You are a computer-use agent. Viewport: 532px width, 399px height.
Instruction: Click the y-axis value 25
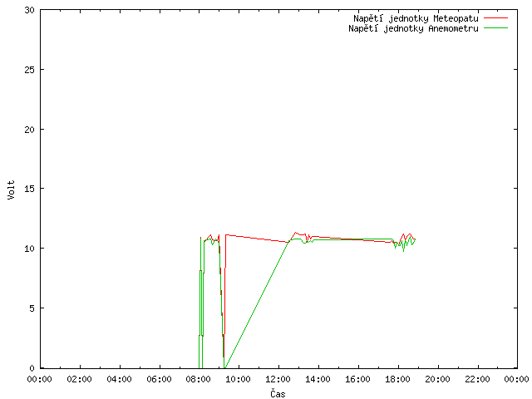click(x=30, y=70)
